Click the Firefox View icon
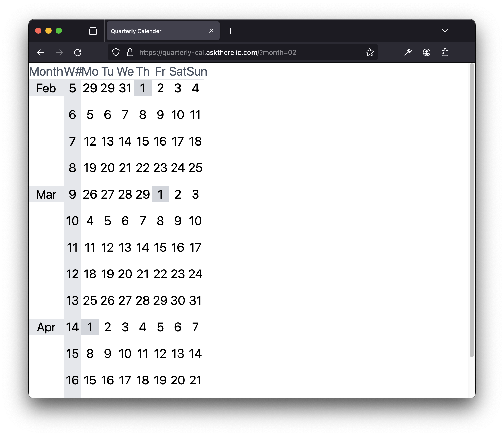Image resolution: width=504 pixels, height=436 pixels. (93, 31)
